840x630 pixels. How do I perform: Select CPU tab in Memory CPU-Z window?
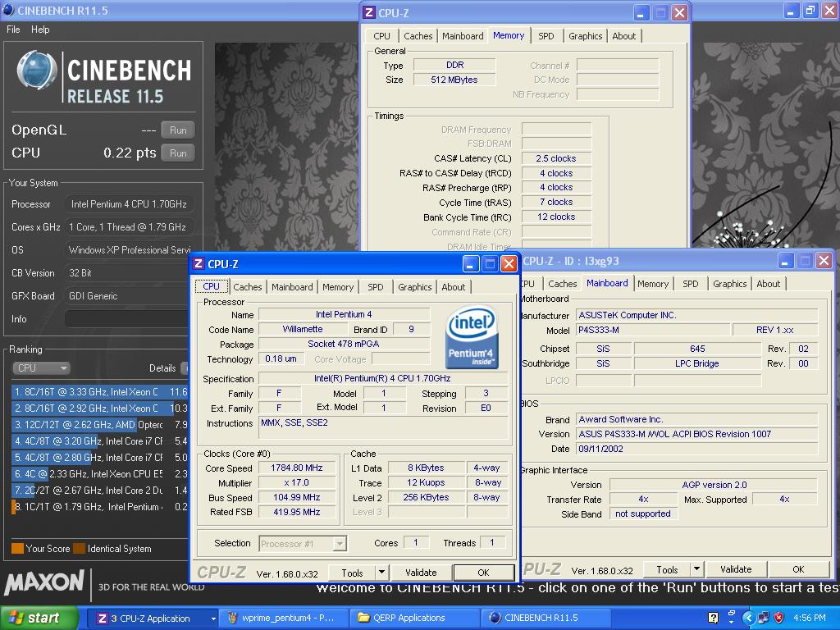tap(381, 36)
